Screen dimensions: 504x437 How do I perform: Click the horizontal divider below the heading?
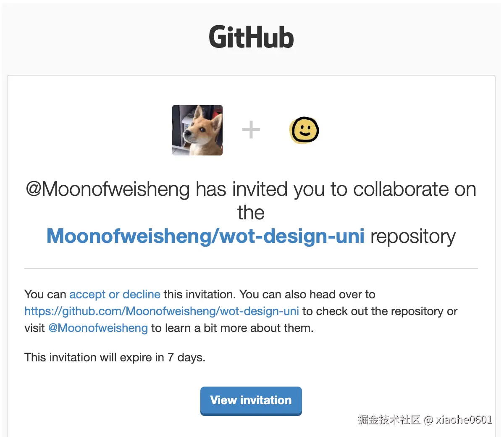(251, 269)
